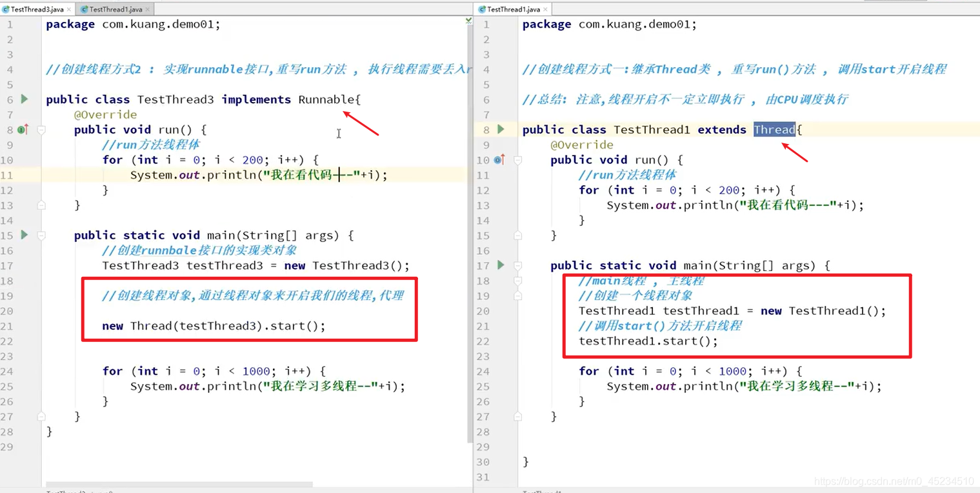The image size is (980, 493).
Task: Close TestThread1.java tab in the right pane
Action: pos(546,10)
